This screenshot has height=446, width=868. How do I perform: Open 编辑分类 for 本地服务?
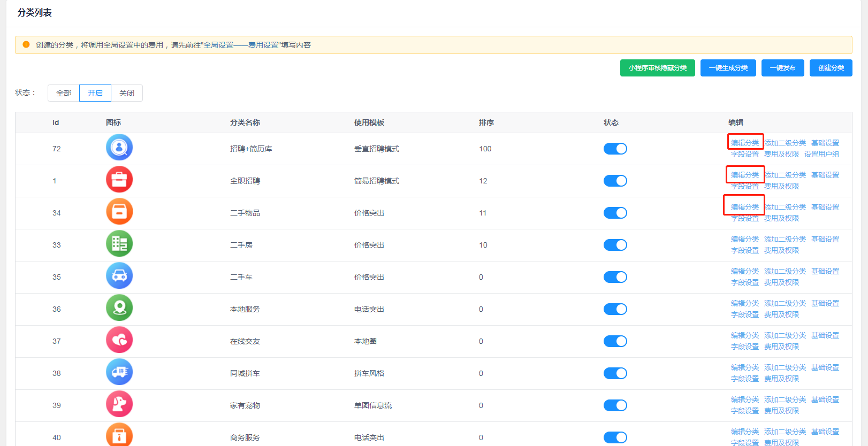(x=745, y=303)
